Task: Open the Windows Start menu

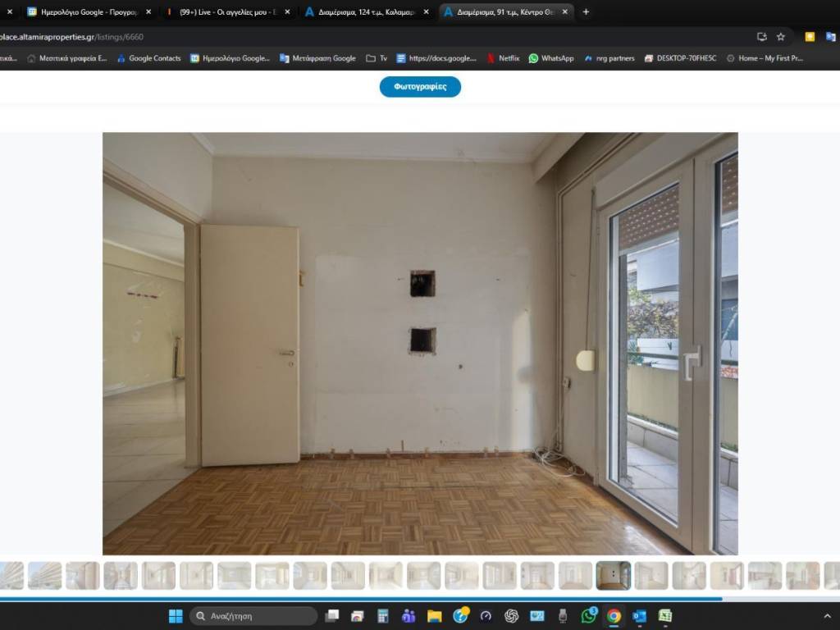Action: click(x=176, y=616)
